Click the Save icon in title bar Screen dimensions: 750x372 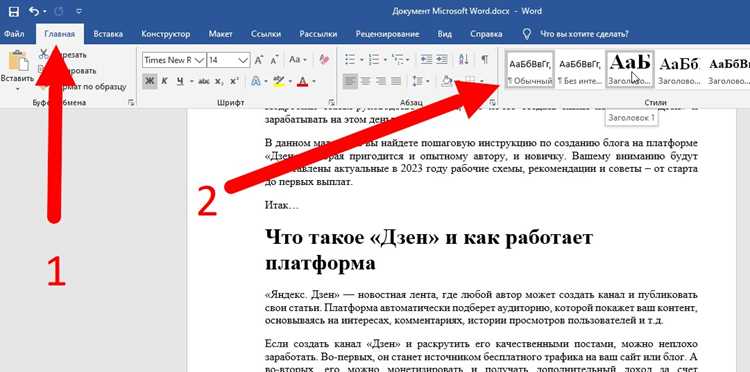[x=13, y=11]
